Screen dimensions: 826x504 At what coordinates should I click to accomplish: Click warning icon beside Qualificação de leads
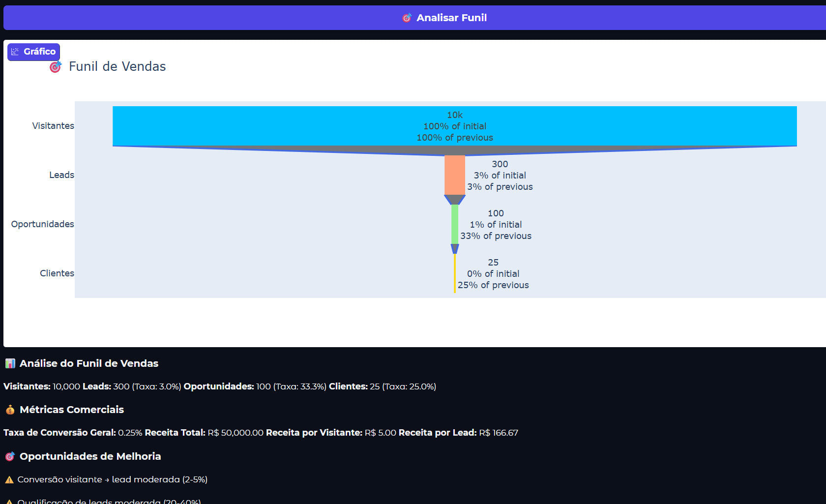coord(9,502)
